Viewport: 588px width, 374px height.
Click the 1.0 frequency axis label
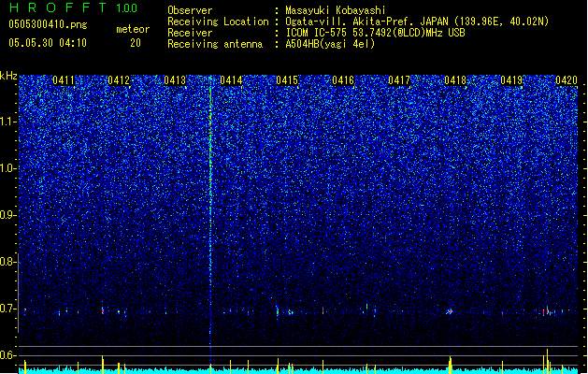[x=7, y=168]
